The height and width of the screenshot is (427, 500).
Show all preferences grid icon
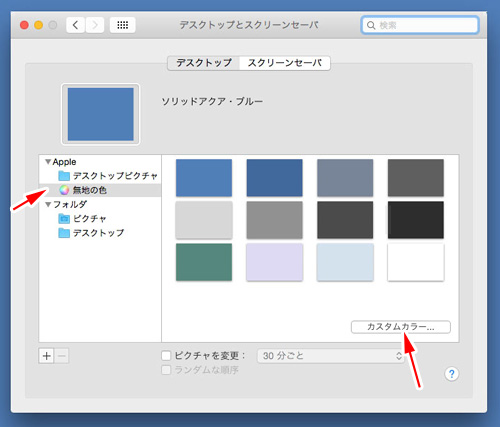click(123, 25)
